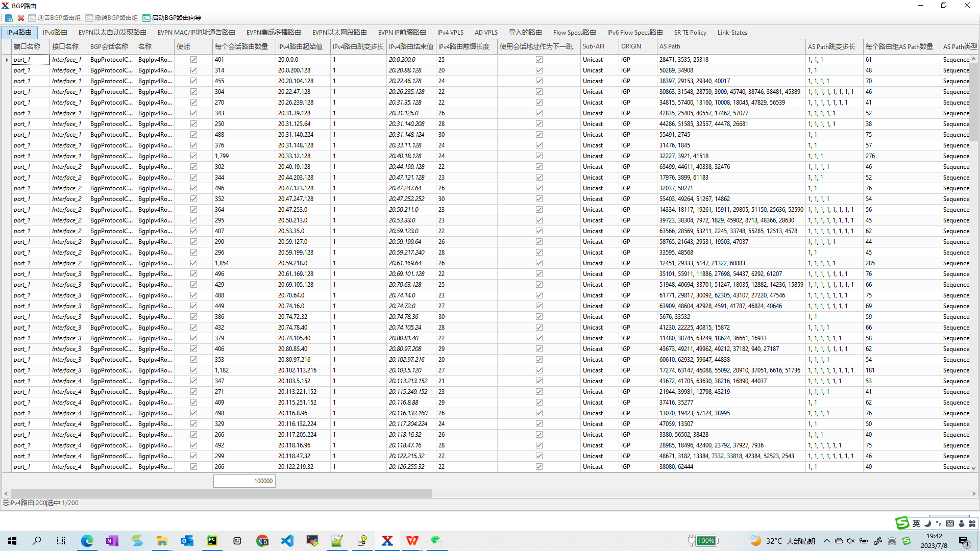Click the 100000 total input field
Image resolution: width=980 pixels, height=551 pixels.
coord(244,481)
